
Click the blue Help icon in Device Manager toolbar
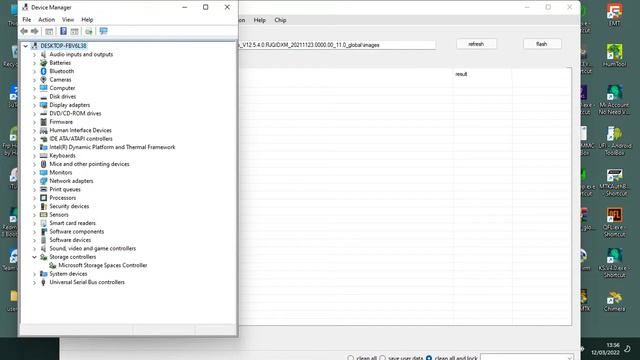63,31
